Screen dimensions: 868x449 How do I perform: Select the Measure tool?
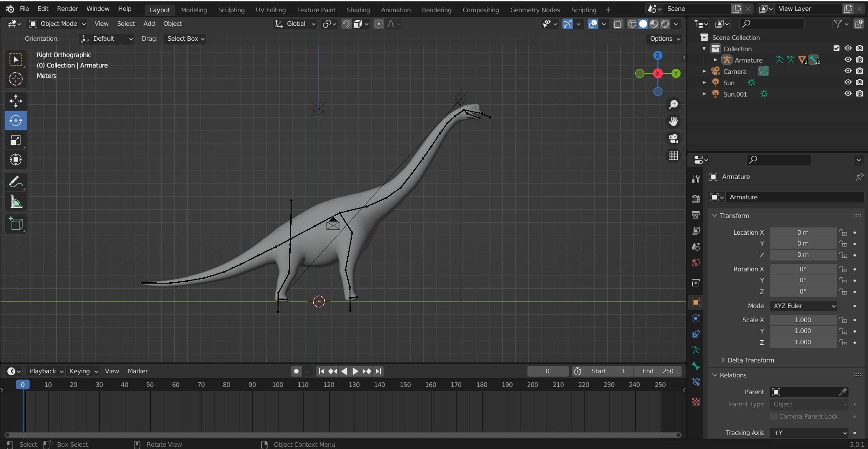(x=16, y=202)
